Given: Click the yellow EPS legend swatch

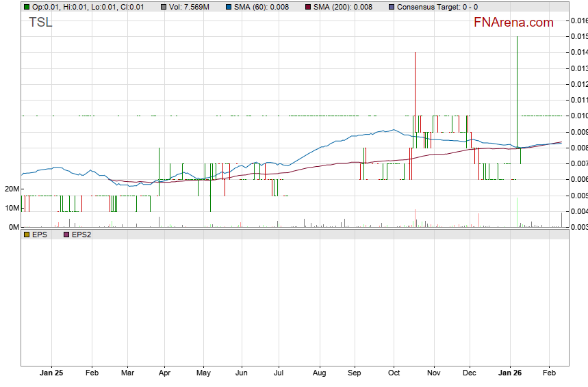Looking at the screenshot, I should point(26,235).
